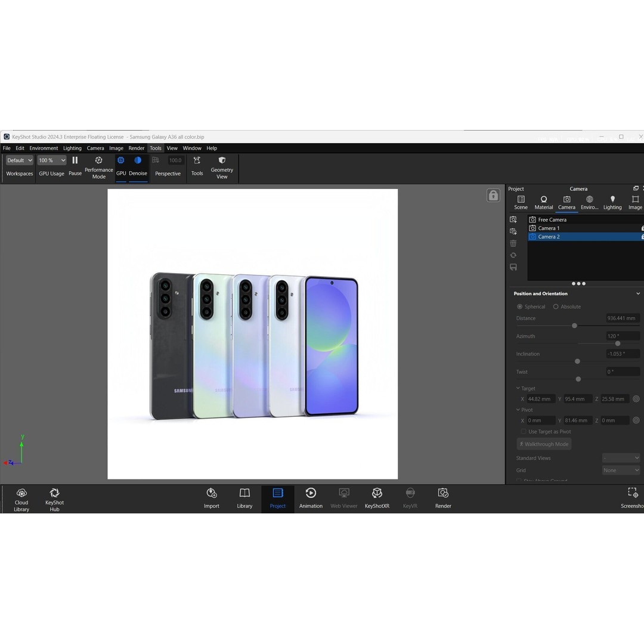Open the Tools toolbar button

tap(197, 166)
